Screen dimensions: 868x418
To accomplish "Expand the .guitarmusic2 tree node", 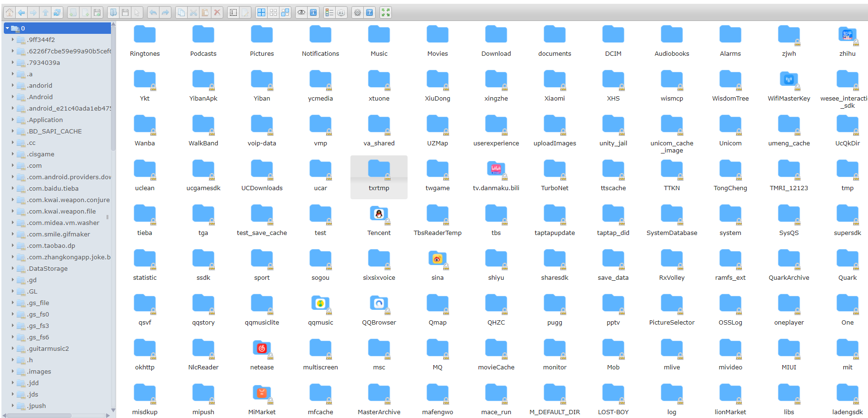I will 13,348.
